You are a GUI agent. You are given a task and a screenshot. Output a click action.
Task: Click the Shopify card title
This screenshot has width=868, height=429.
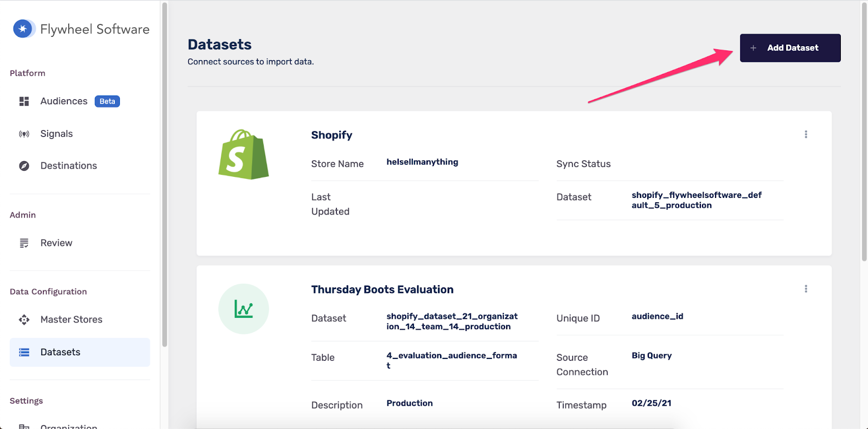[x=331, y=135]
